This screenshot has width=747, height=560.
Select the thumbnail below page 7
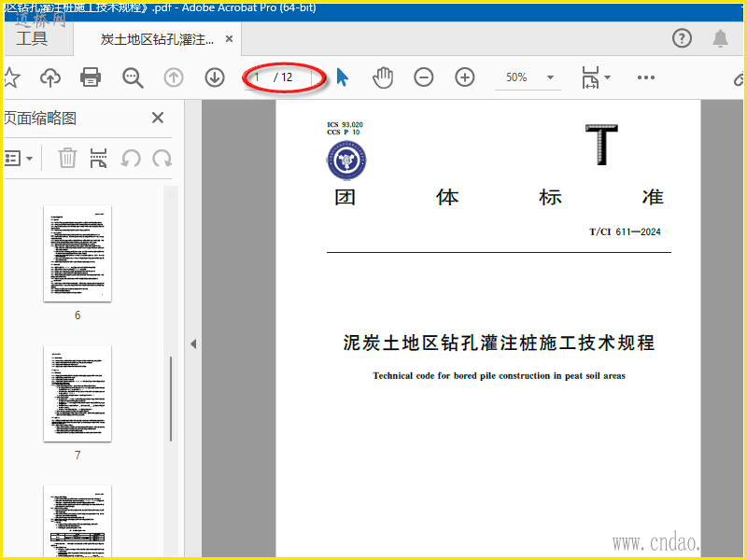[78, 522]
